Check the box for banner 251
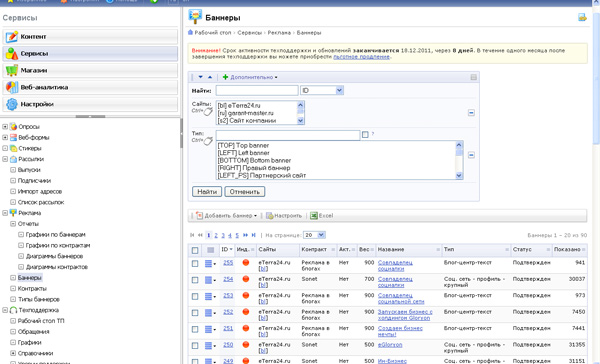Screen dimensions: 600x364 195,329
